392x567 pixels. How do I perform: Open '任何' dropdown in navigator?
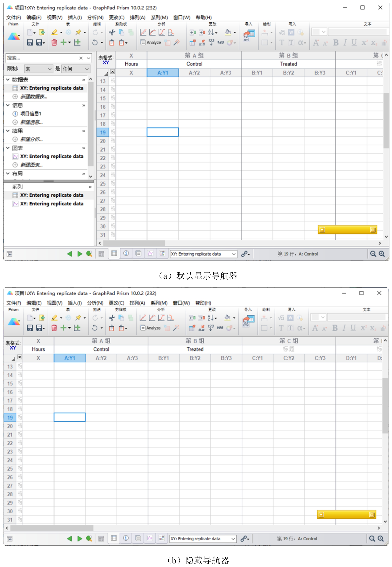point(76,69)
